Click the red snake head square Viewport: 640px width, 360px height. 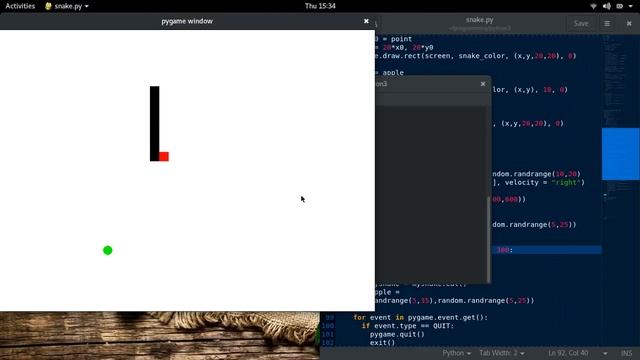click(x=164, y=156)
